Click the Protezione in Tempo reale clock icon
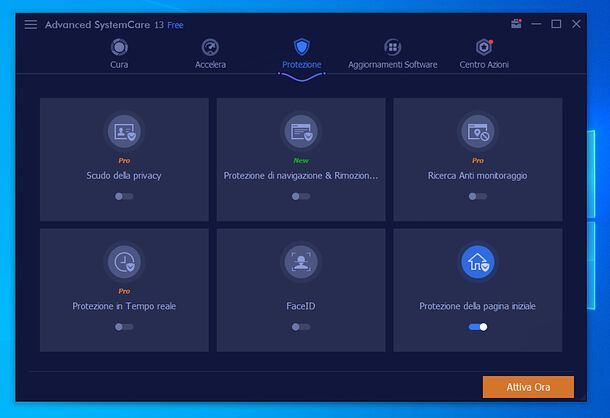 click(124, 262)
